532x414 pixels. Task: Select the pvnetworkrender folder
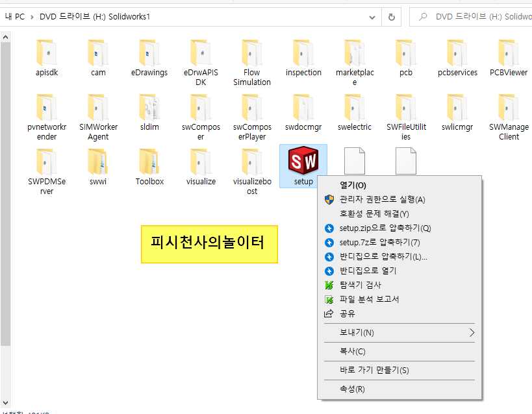[47, 117]
